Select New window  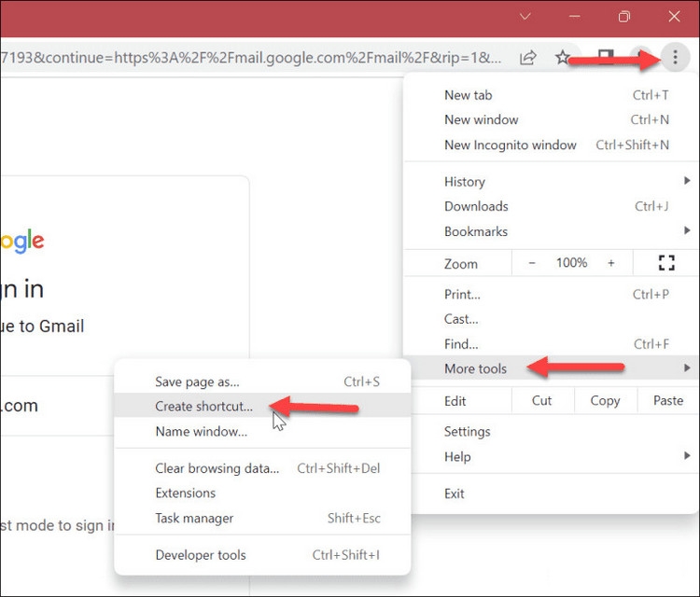click(552, 119)
